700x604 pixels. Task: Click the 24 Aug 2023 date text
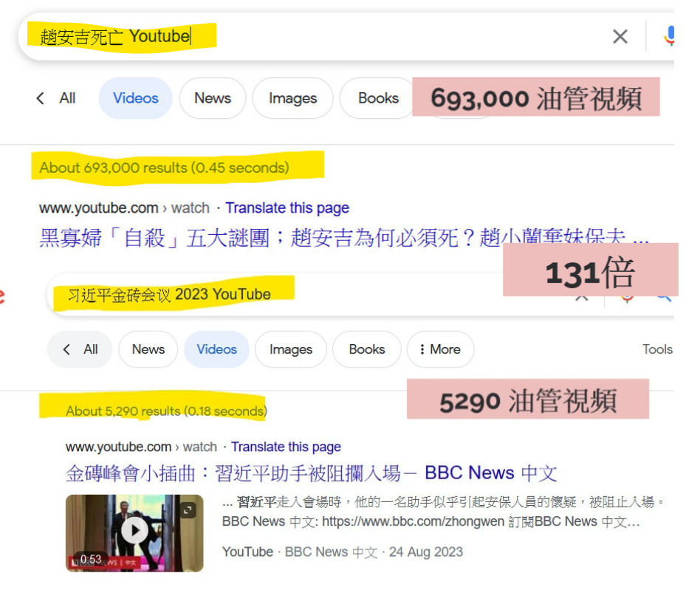tap(425, 552)
